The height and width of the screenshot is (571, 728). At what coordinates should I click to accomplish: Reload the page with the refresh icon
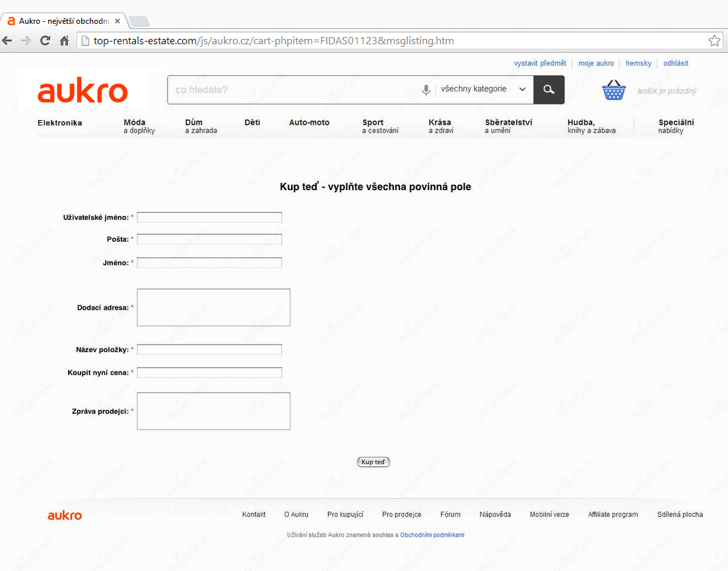point(45,41)
